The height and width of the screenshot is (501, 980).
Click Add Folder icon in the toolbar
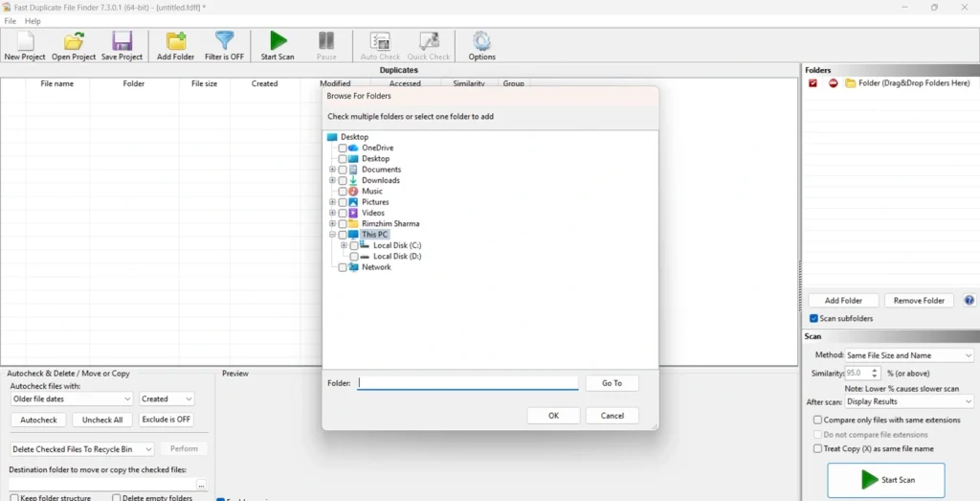tap(176, 41)
